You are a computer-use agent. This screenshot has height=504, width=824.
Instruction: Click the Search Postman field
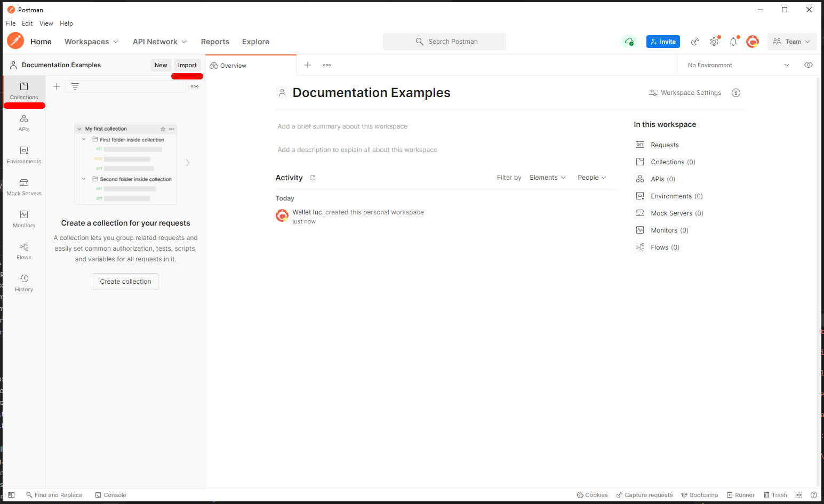click(x=444, y=42)
